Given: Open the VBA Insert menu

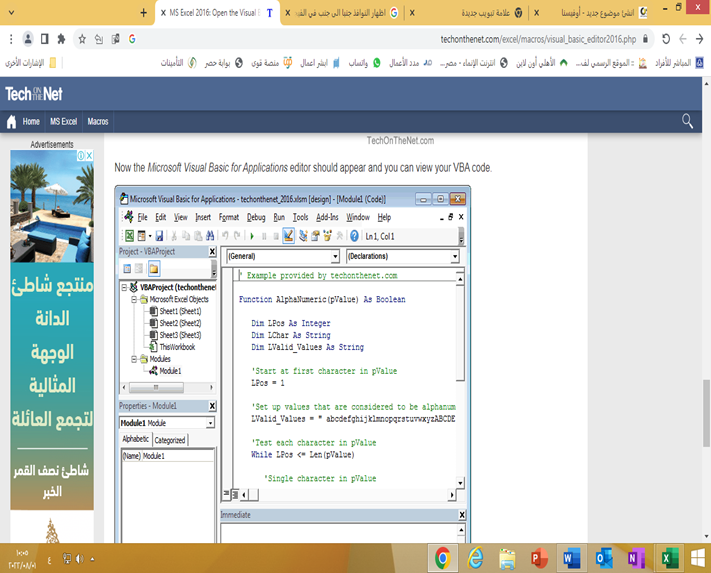Looking at the screenshot, I should point(203,217).
